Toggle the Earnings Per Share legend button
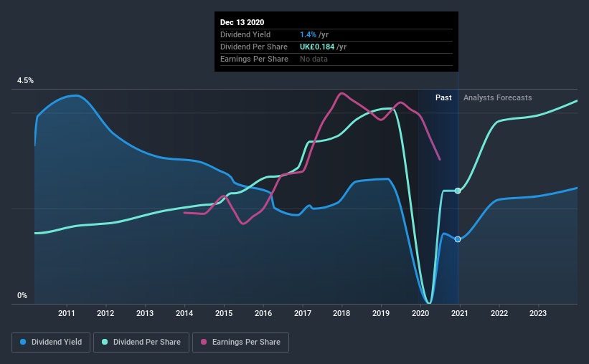The height and width of the screenshot is (364, 589). (240, 343)
